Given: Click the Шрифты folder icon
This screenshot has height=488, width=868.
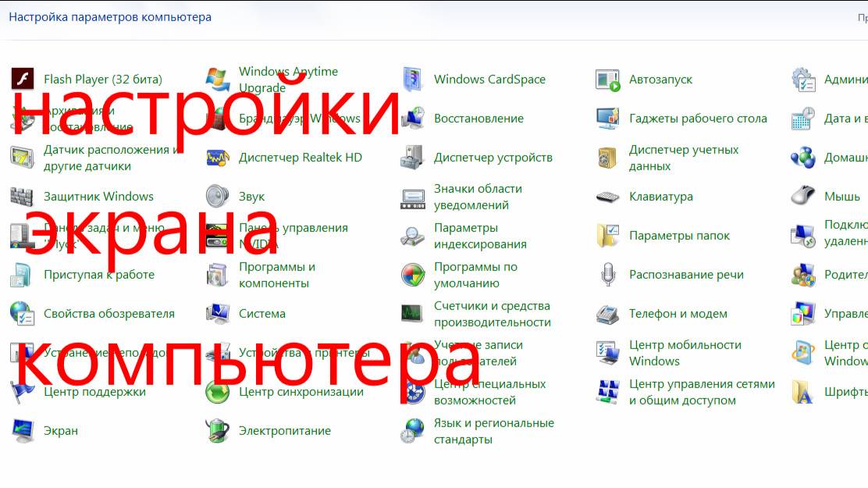Looking at the screenshot, I should point(803,392).
